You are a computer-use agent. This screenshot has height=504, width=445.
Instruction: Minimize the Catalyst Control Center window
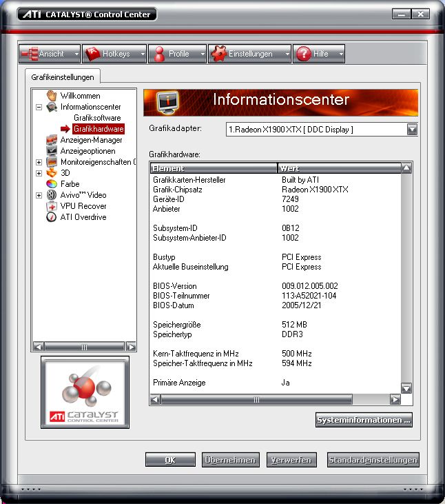pyautogui.click(x=402, y=14)
